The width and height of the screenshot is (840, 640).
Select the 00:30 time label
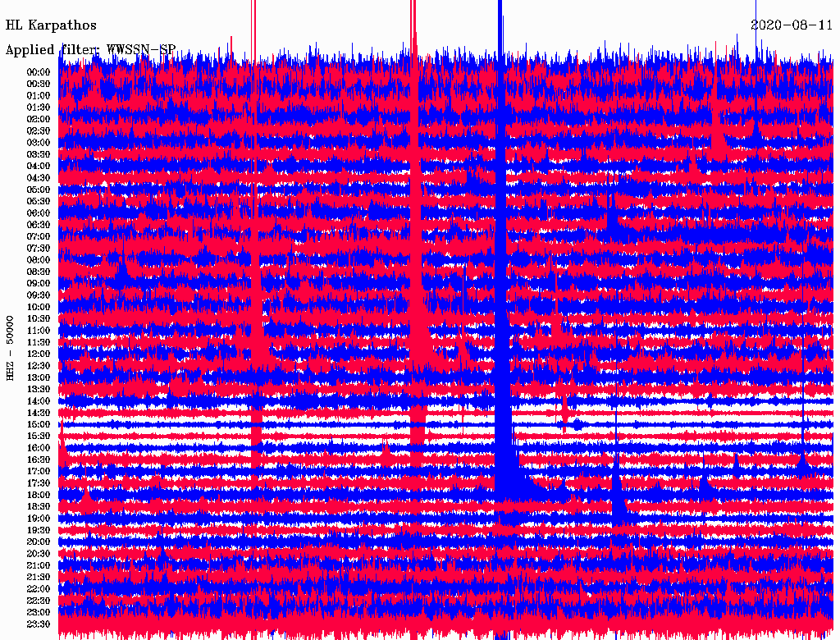pos(39,85)
